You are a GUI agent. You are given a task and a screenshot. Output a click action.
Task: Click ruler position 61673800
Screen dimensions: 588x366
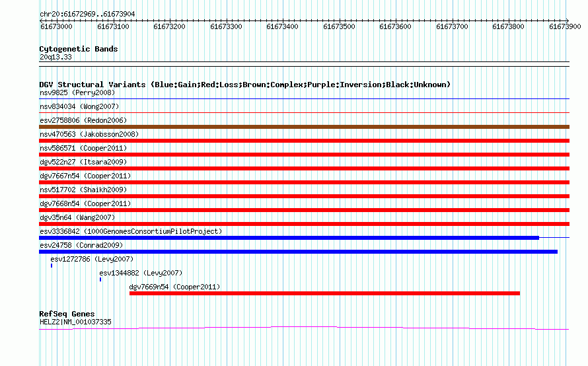(508, 26)
